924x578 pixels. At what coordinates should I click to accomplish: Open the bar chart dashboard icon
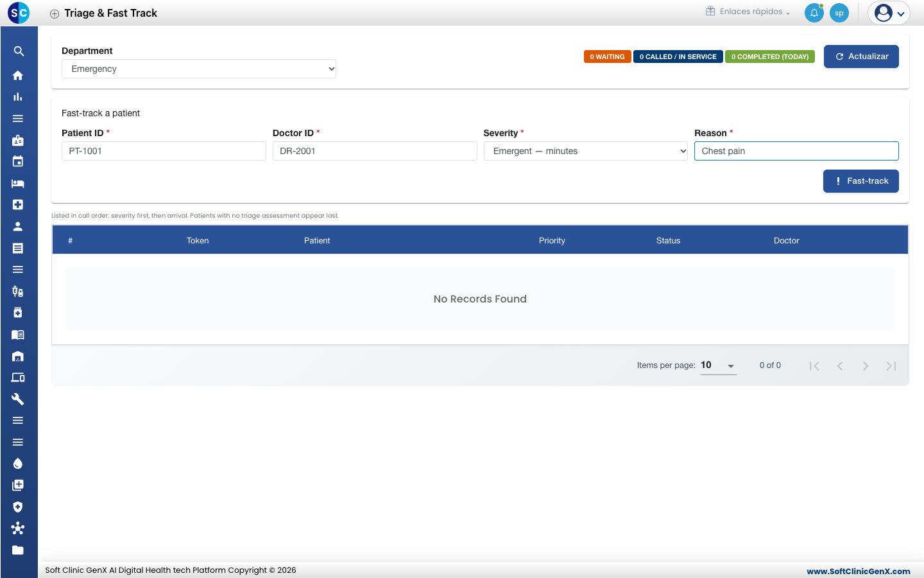coord(18,97)
